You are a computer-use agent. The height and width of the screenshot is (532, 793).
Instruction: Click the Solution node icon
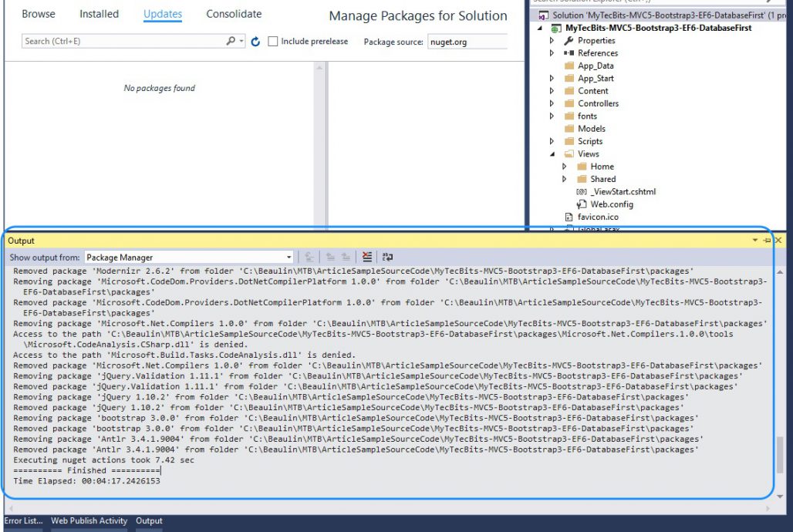click(x=543, y=15)
